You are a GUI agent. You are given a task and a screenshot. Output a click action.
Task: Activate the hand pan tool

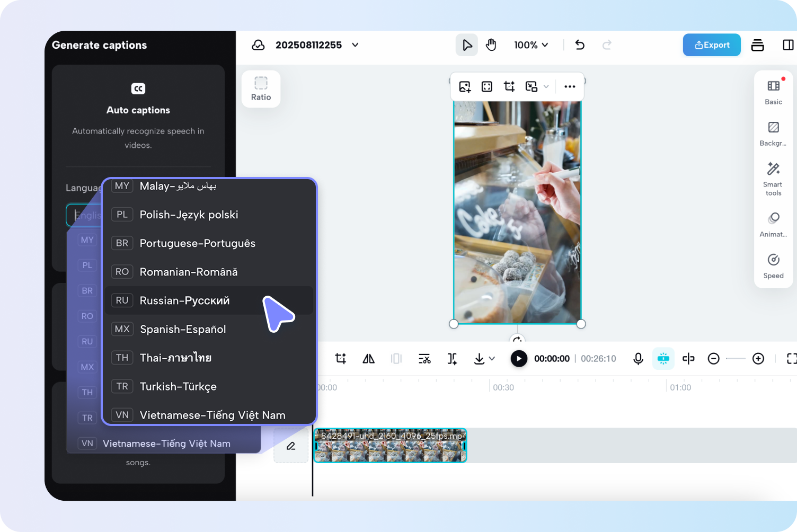click(491, 45)
